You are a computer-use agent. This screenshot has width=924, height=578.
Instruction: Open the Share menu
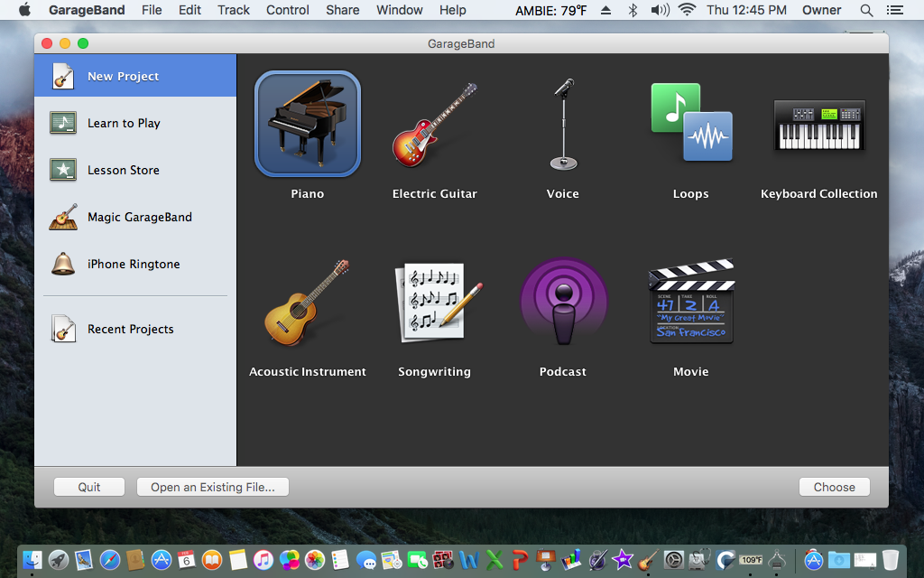point(342,10)
